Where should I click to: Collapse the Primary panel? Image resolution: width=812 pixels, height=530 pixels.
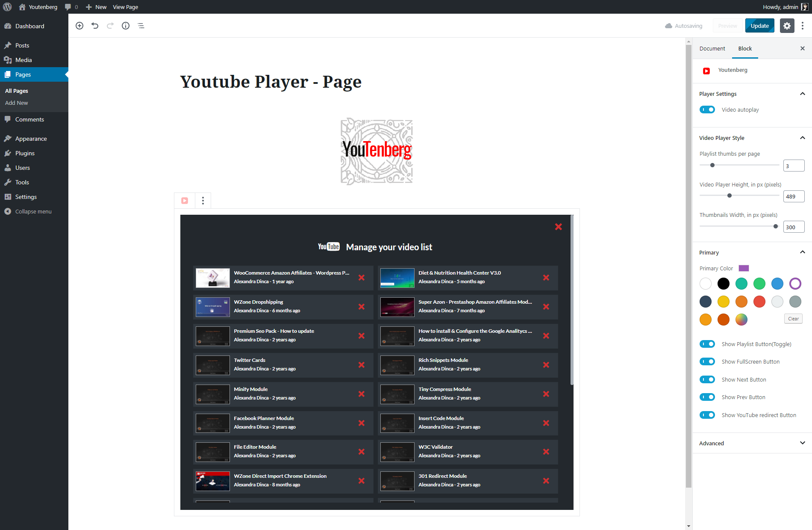(x=752, y=252)
